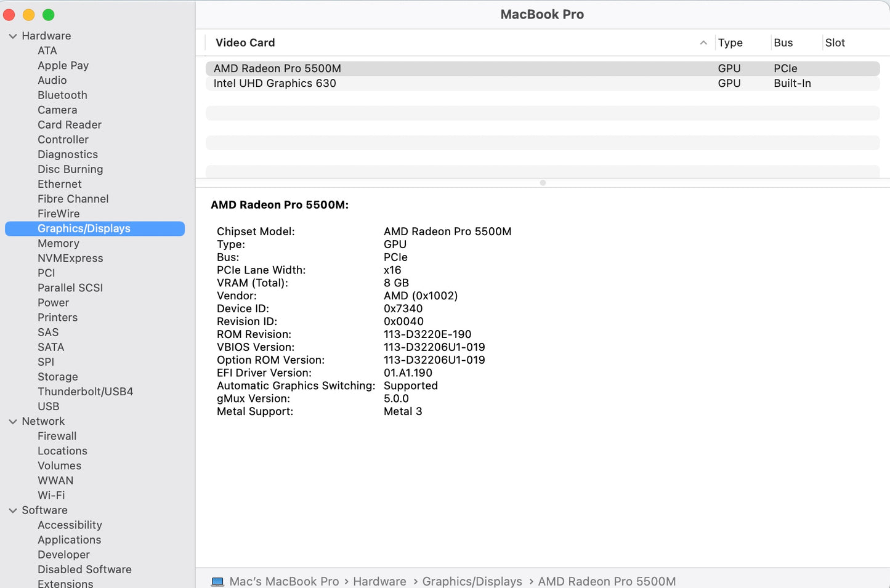The width and height of the screenshot is (890, 588).
Task: Select Memory in the sidebar
Action: 59,243
